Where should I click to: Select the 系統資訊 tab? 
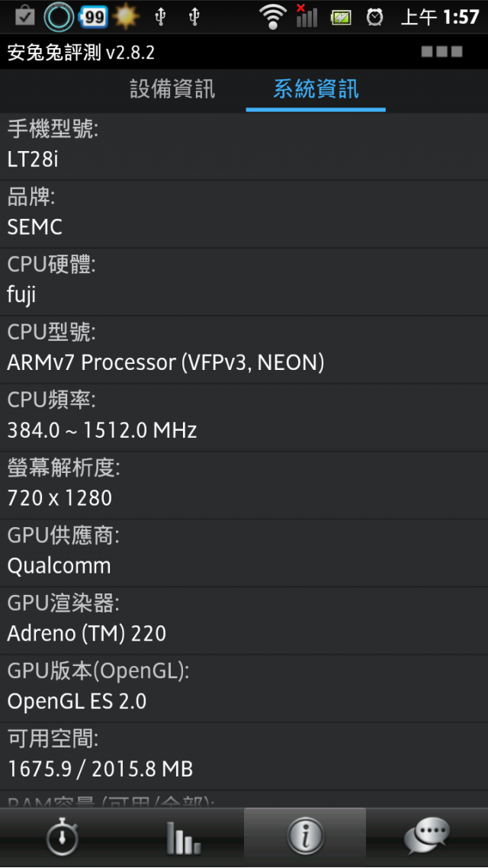coord(316,88)
